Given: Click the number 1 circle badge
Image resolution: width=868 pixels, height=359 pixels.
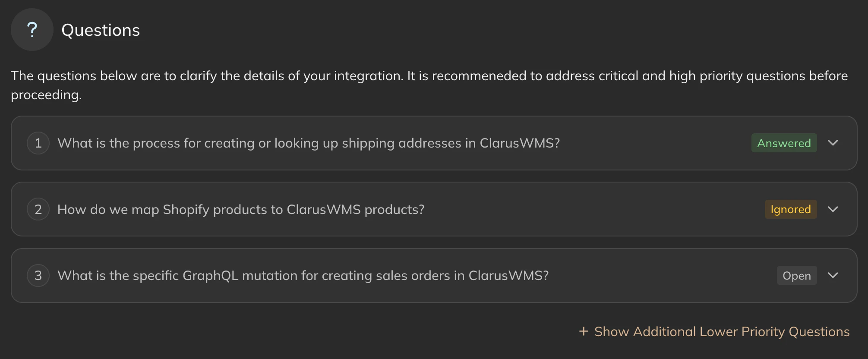Looking at the screenshot, I should click(38, 143).
